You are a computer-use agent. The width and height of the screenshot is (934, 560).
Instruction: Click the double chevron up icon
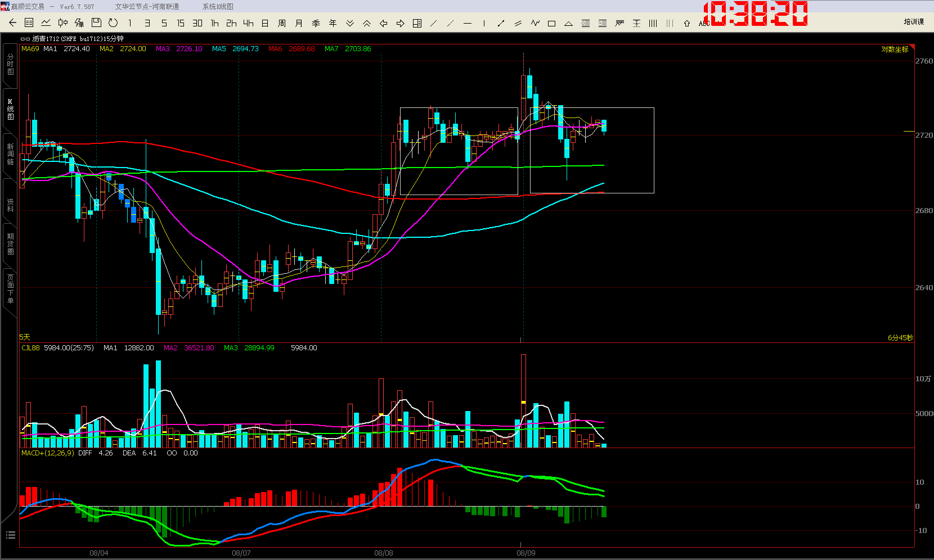point(366,23)
